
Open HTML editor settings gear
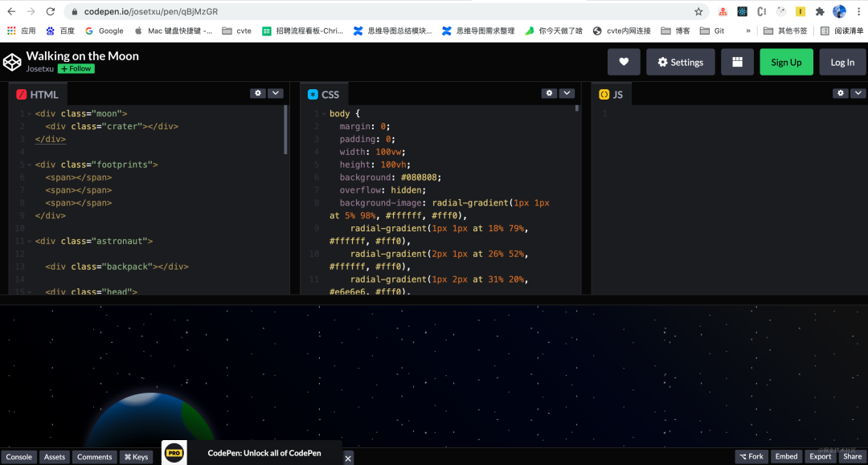[x=258, y=93]
